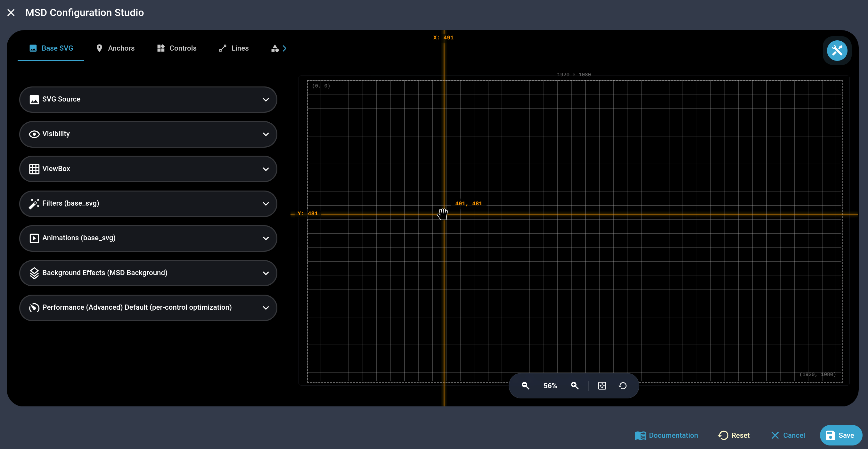Click the MSD Configuration Studio title
868x449 pixels.
pos(85,12)
